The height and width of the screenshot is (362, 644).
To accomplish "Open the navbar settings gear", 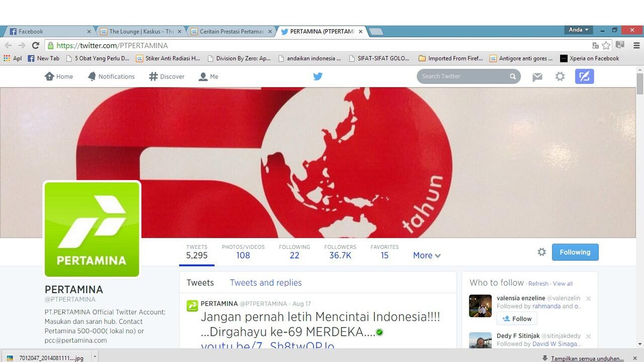I will 560,76.
